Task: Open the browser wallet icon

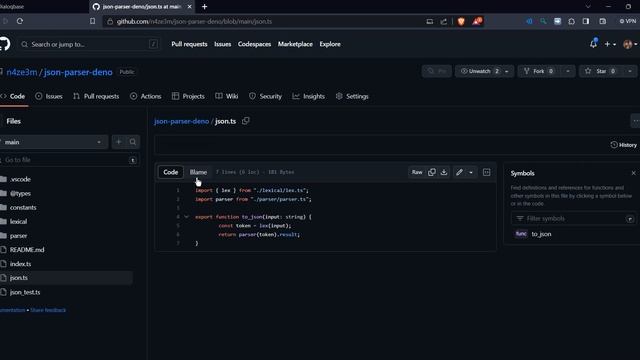Action: coord(602,21)
